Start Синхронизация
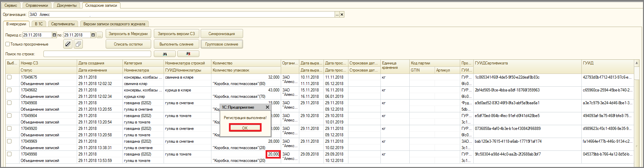Viewport: 644px width, 168px height. (x=222, y=34)
